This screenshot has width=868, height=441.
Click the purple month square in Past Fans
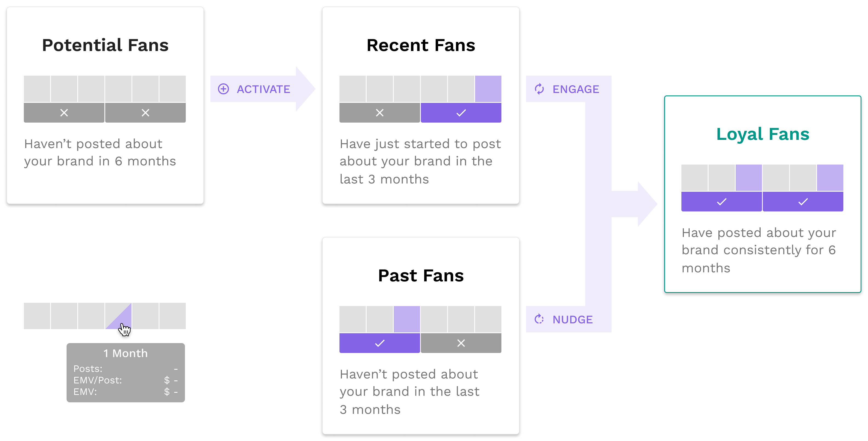[407, 319]
